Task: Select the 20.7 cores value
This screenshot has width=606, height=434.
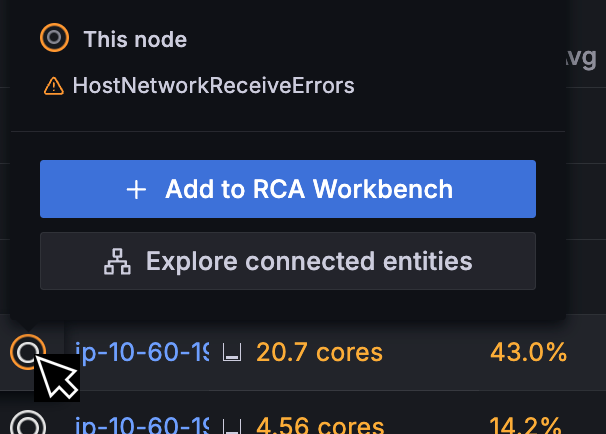Action: pyautogui.click(x=319, y=352)
